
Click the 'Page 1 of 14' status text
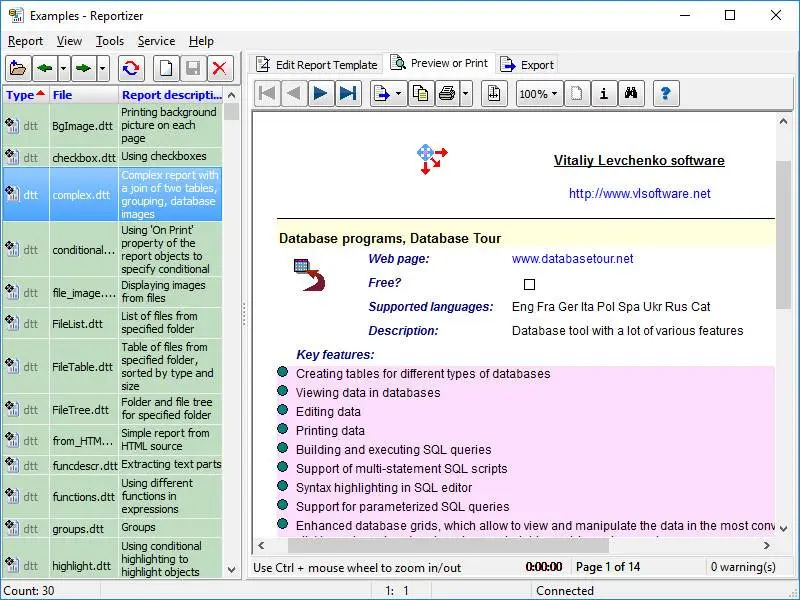click(x=608, y=567)
